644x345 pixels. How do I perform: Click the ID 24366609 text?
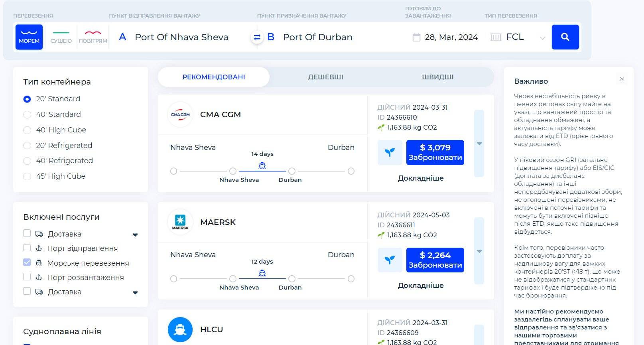point(397,333)
